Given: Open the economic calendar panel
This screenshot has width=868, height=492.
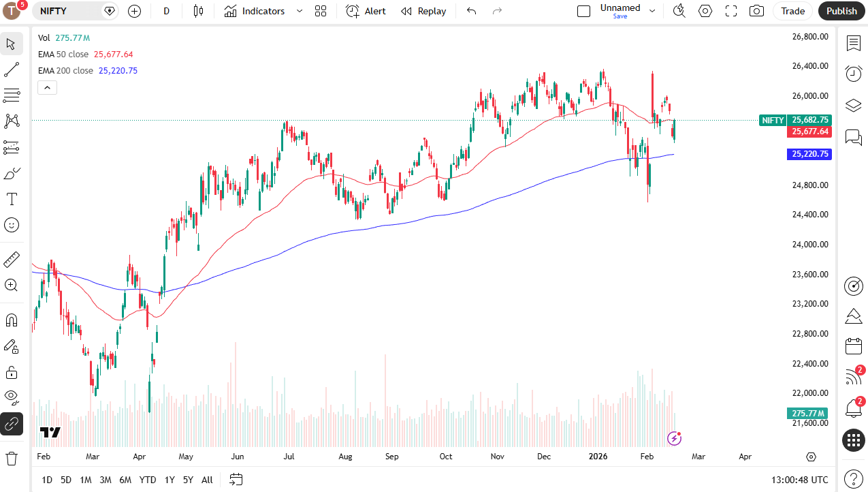Looking at the screenshot, I should pos(854,346).
